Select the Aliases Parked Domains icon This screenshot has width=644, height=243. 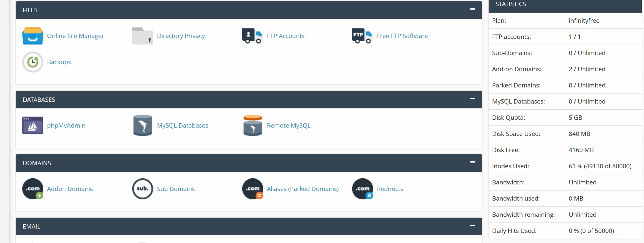(x=252, y=189)
